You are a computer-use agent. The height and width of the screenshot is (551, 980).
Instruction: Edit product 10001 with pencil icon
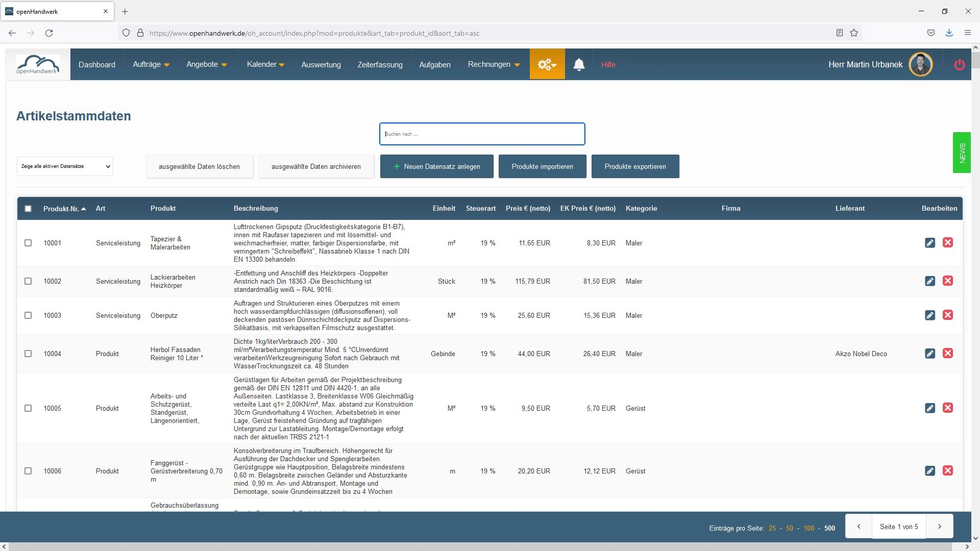(x=930, y=243)
